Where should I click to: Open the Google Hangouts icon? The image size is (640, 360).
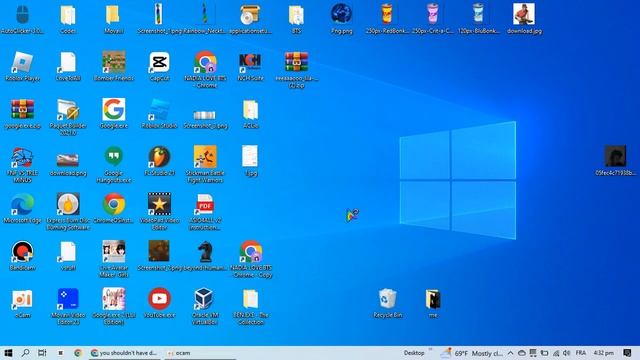(x=113, y=164)
